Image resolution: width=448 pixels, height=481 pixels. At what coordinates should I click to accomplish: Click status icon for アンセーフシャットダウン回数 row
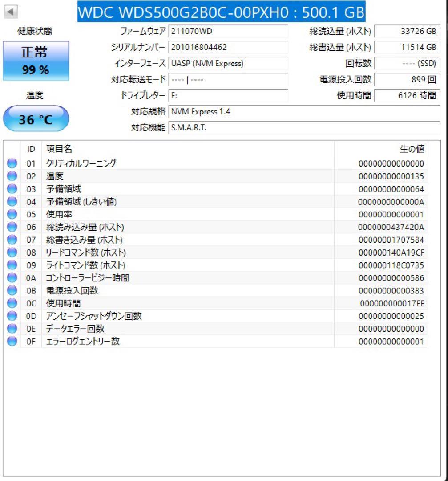12,316
